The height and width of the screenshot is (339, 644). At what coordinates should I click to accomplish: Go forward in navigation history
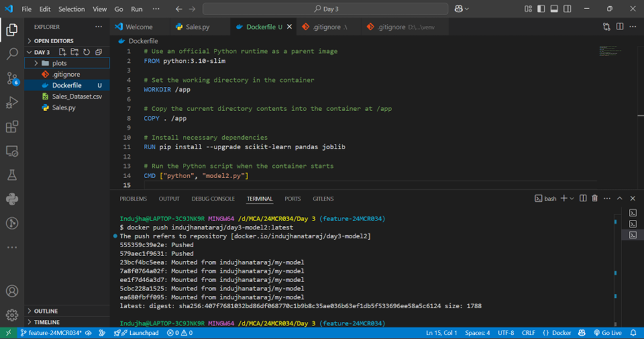pyautogui.click(x=193, y=9)
